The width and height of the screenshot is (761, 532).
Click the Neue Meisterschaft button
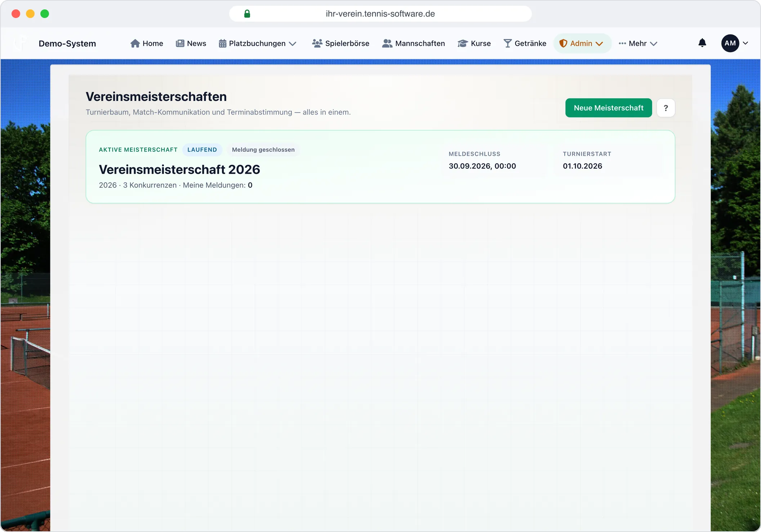pyautogui.click(x=609, y=108)
